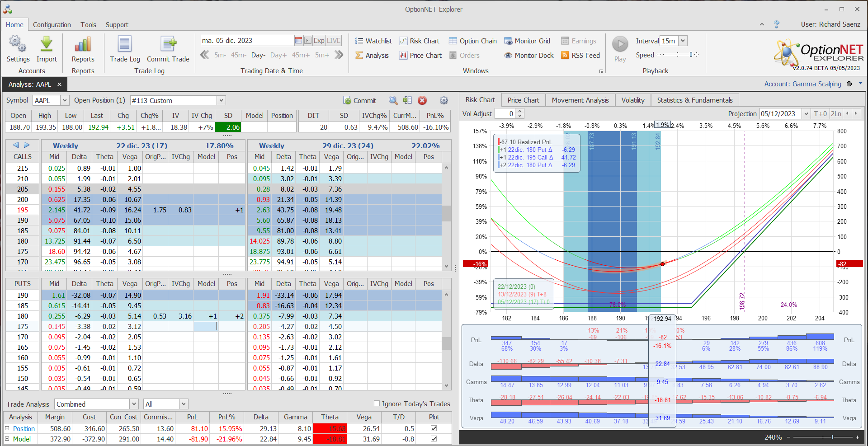Start playback with the Play button
868x446 pixels.
tap(620, 44)
